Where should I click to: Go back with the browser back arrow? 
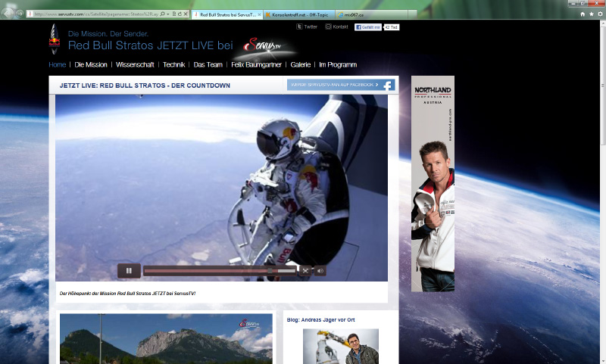(8, 13)
